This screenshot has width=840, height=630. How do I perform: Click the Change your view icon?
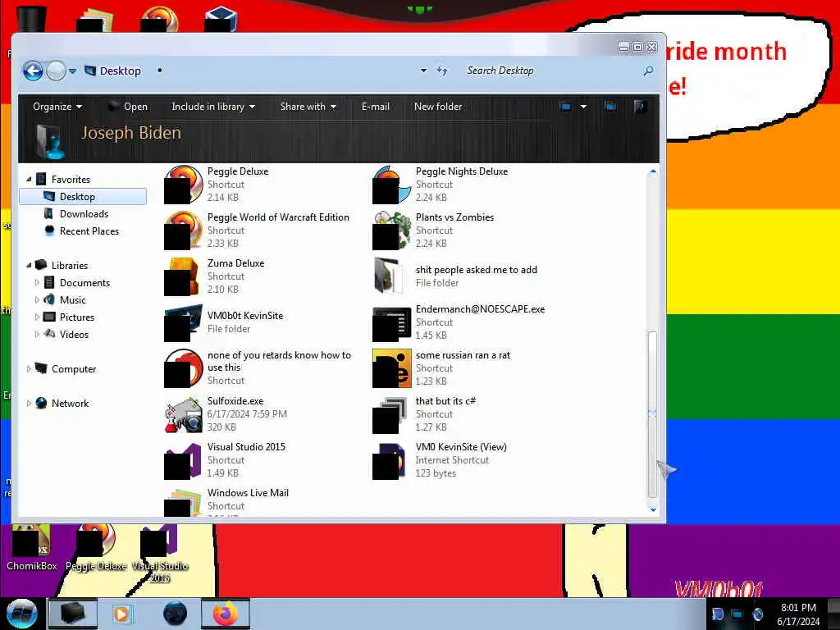click(x=565, y=107)
